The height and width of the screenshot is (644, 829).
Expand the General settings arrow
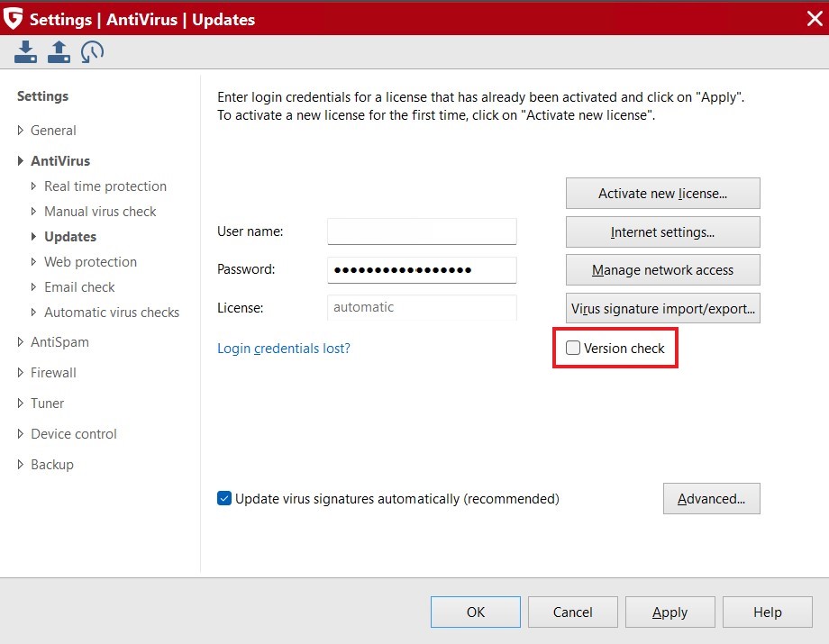20,130
